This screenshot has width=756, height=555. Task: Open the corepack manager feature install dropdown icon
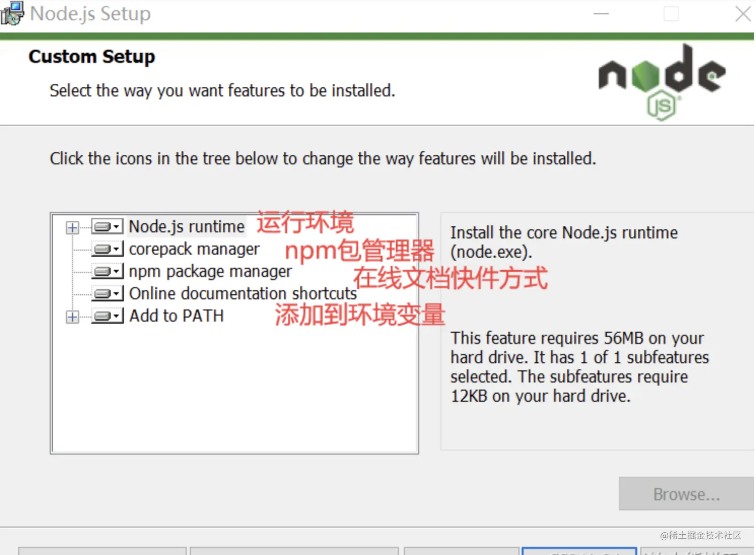(x=107, y=249)
